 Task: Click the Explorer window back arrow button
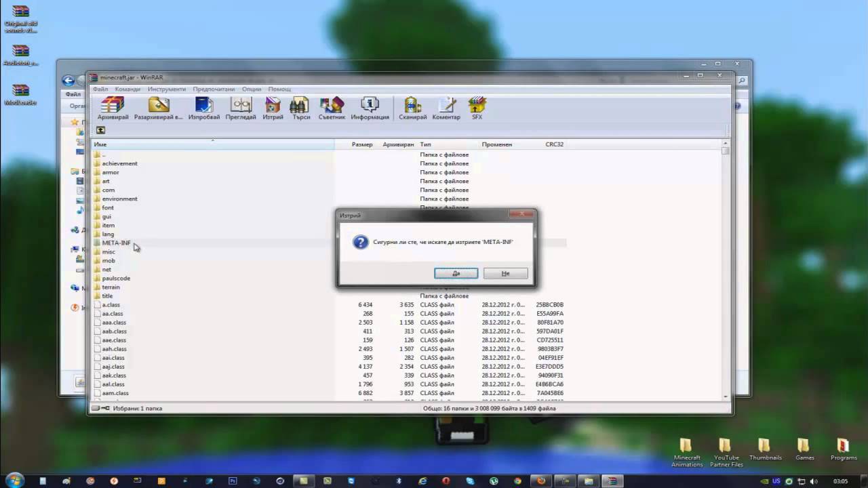(68, 81)
